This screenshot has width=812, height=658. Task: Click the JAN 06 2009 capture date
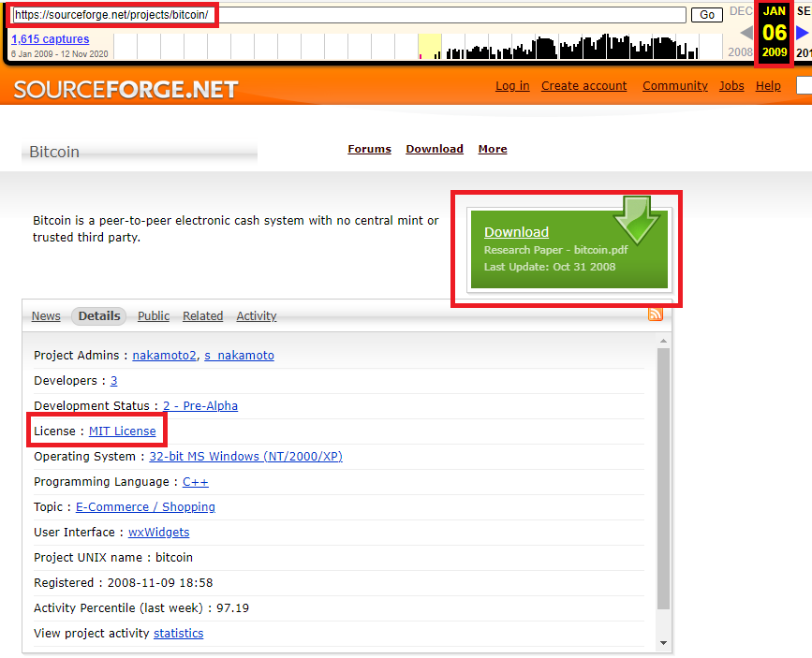pos(775,32)
